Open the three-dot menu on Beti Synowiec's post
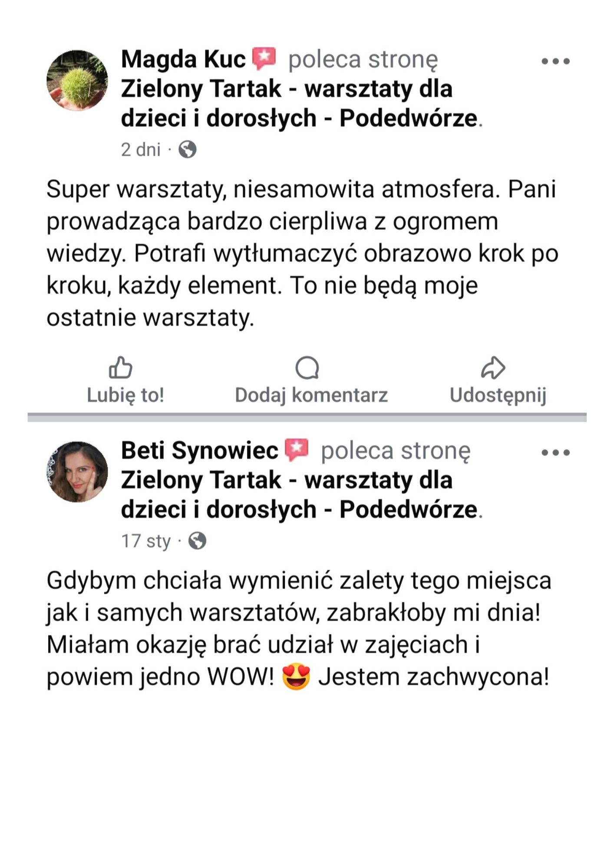 555,453
